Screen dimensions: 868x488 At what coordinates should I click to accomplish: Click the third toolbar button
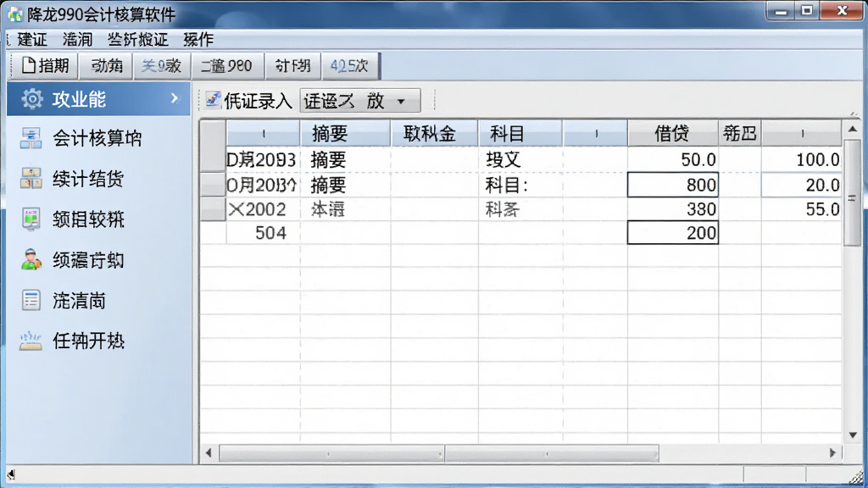(x=161, y=66)
